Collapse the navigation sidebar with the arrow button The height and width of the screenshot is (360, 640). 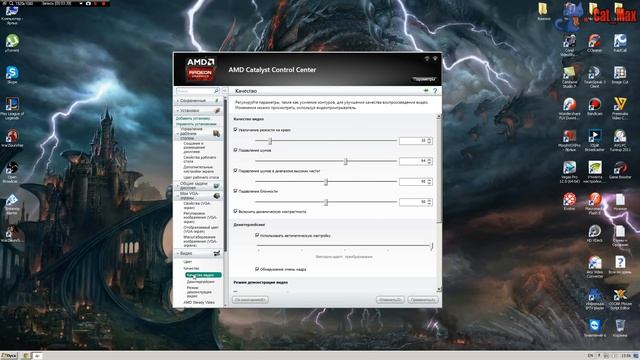tap(224, 91)
